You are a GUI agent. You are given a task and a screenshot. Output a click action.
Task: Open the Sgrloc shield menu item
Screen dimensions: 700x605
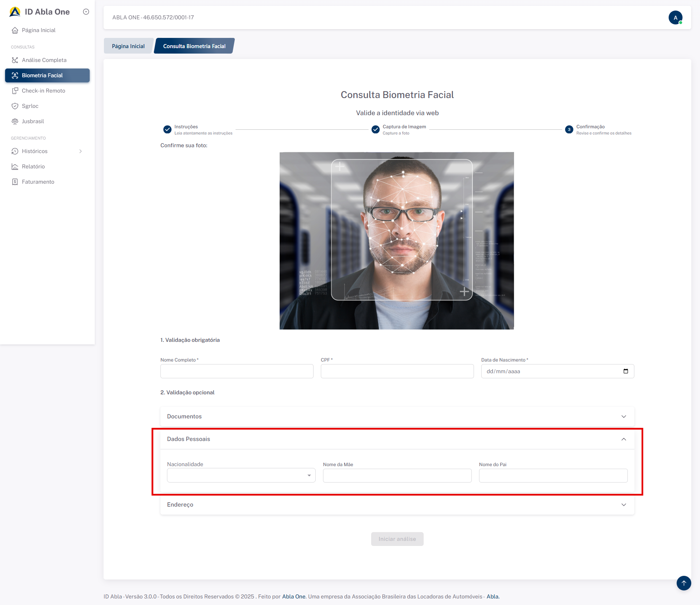pyautogui.click(x=30, y=106)
